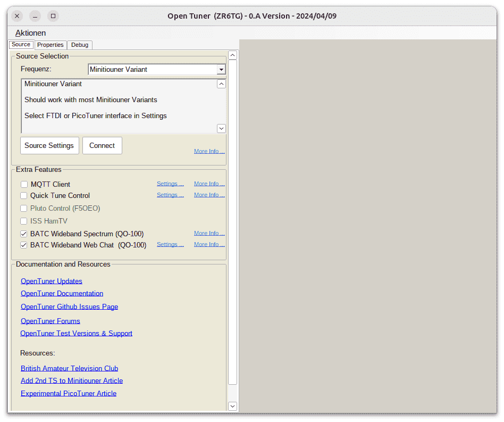Viewport: 504px width, 422px height.
Task: Open the OpenTuner Updates link
Action: tap(52, 281)
